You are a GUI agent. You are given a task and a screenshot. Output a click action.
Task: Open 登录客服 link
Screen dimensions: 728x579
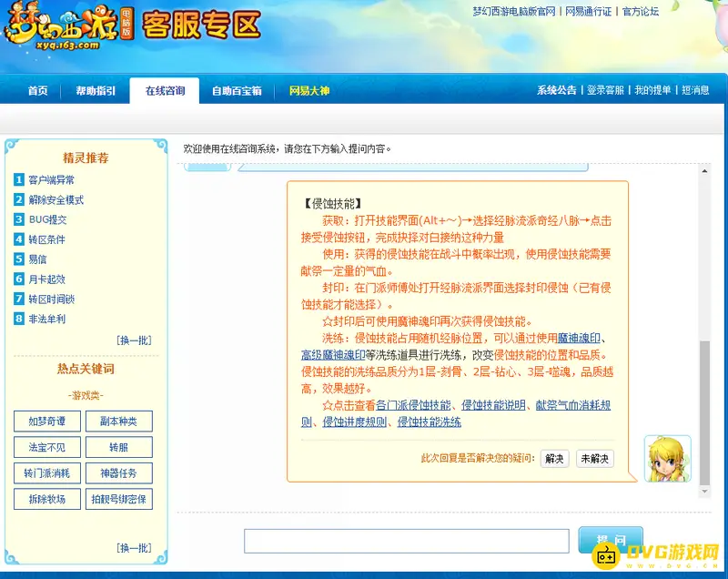point(605,90)
